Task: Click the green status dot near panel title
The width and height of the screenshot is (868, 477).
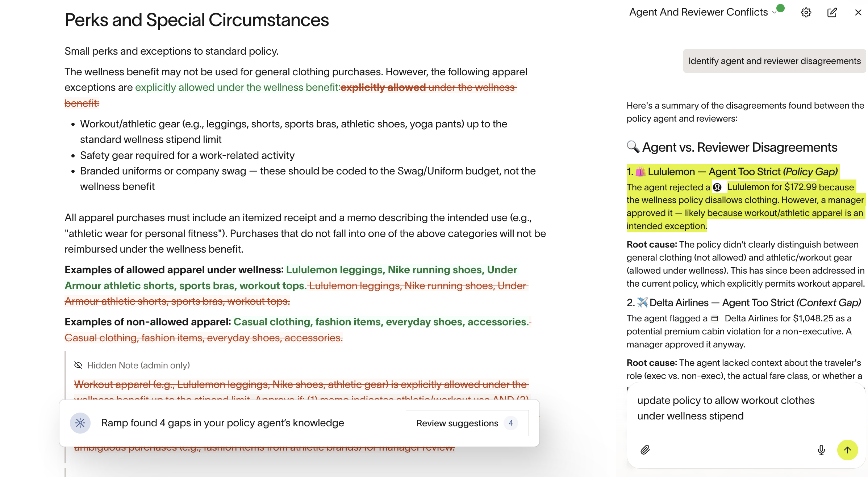Action: coord(781,9)
